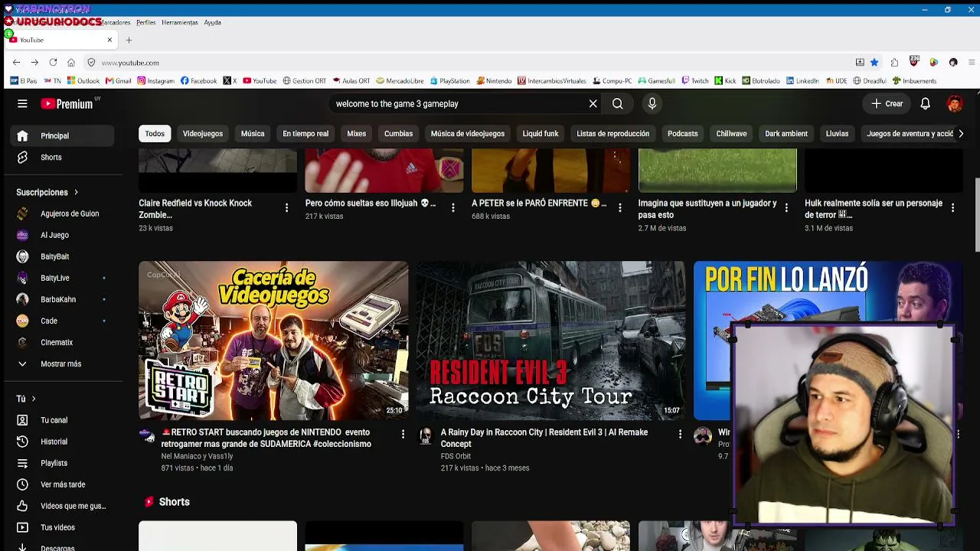Open Shorts in the sidebar

tap(63, 157)
